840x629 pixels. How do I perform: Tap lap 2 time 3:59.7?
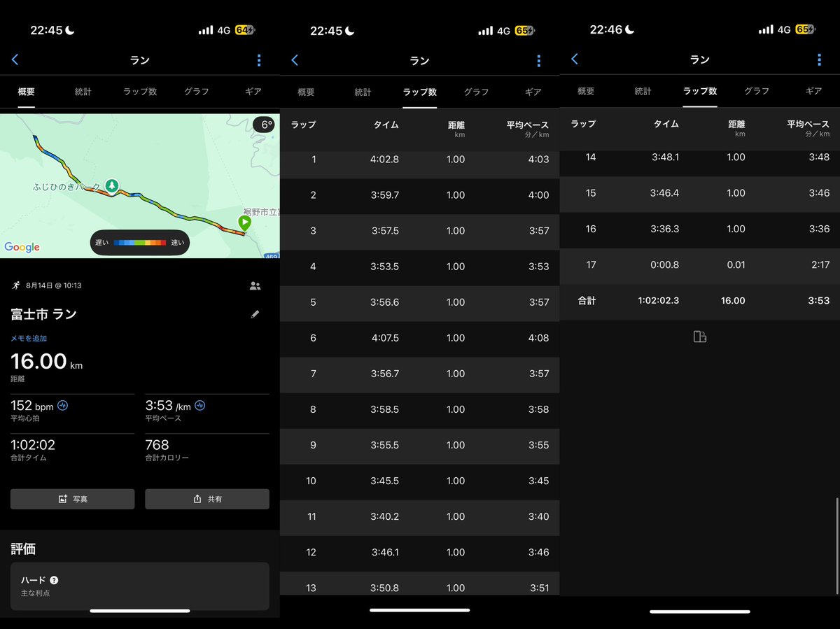click(385, 195)
